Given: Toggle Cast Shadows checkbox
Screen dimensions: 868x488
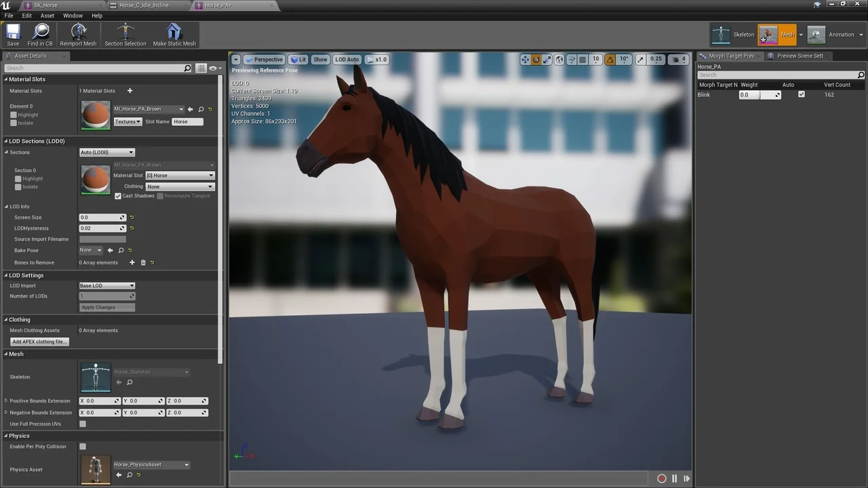Looking at the screenshot, I should pyautogui.click(x=118, y=196).
